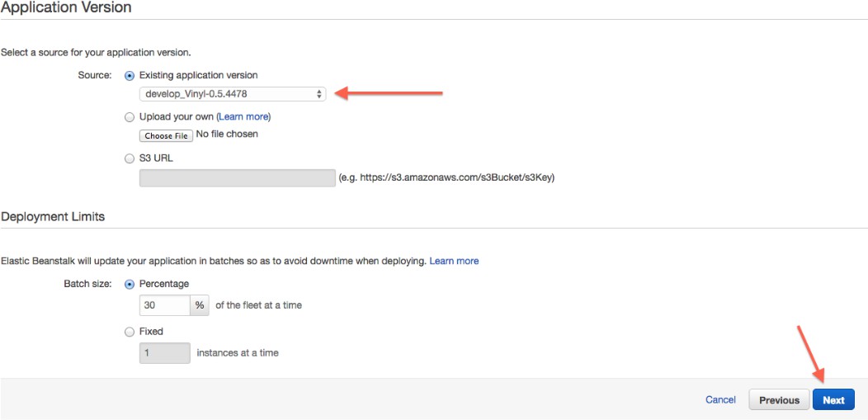Viewport: 868px width, 420px height.
Task: Open Learn more link about batch deployments
Action: (454, 261)
